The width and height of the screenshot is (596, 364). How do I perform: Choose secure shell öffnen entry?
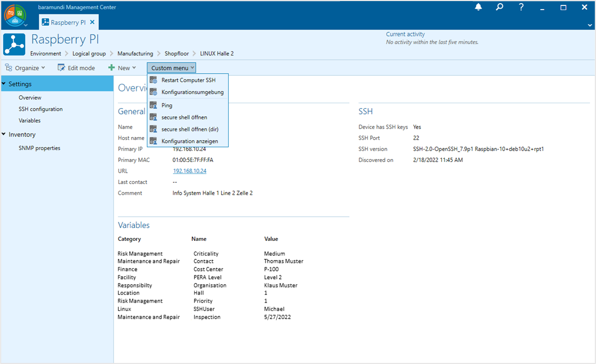(188, 117)
